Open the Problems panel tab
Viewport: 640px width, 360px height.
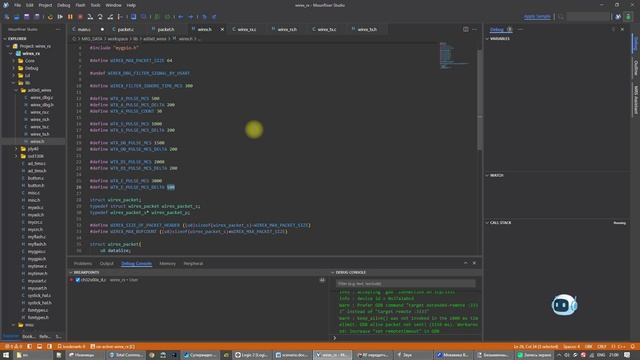[x=83, y=264]
